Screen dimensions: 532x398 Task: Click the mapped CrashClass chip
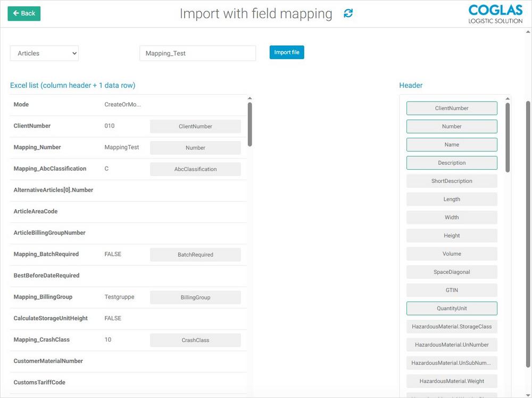click(195, 340)
